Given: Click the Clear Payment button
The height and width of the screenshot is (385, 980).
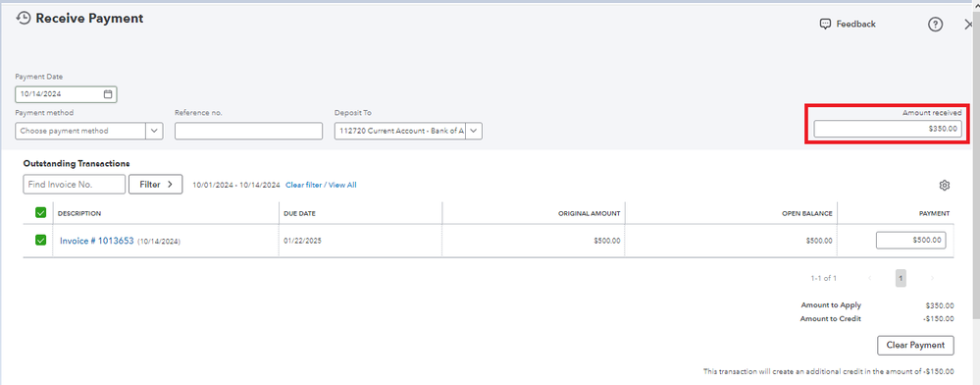Looking at the screenshot, I should [x=915, y=345].
